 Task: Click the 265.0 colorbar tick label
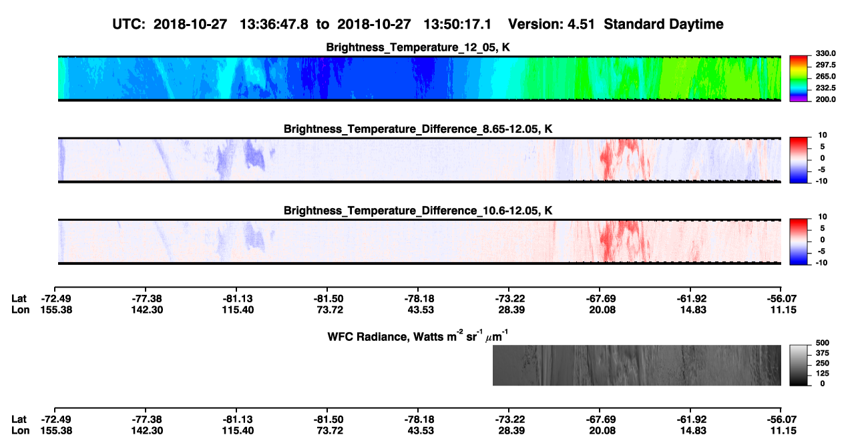point(826,76)
